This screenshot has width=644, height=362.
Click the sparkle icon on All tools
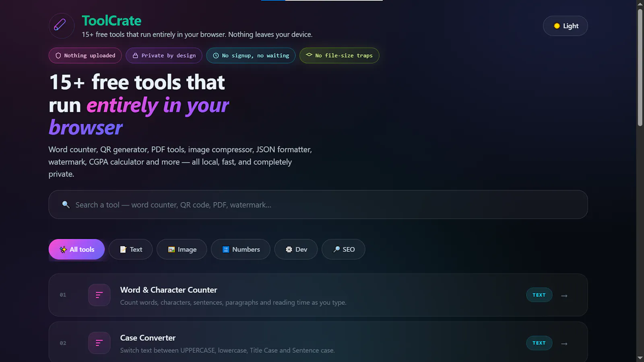point(63,249)
